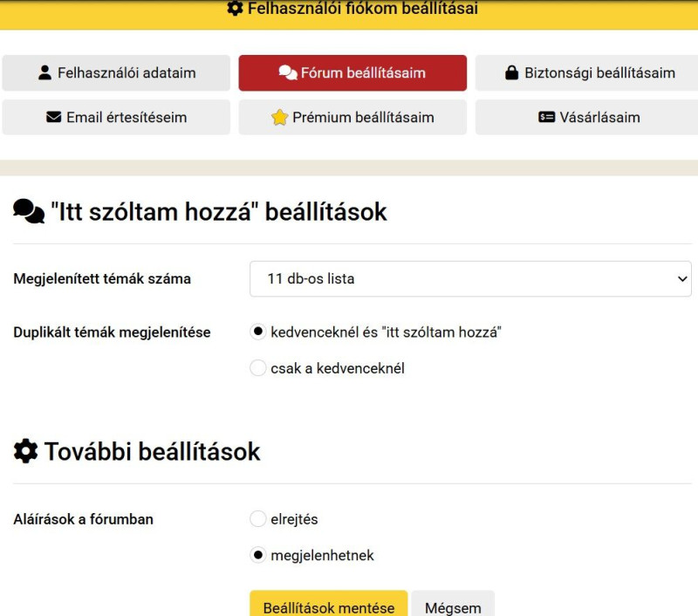Choose "elrejtés" for forum signatures

[x=257, y=519]
